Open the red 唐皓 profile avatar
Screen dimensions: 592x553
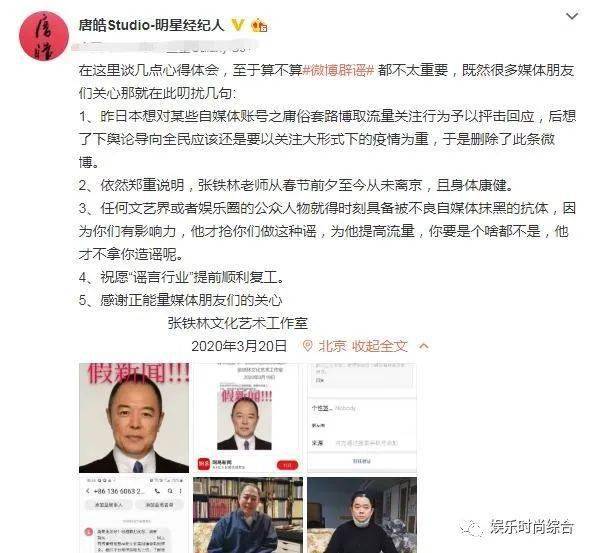pyautogui.click(x=44, y=36)
